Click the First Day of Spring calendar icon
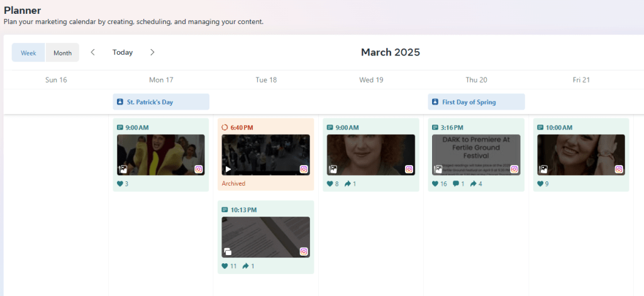Viewport: 644px width, 296px height. pyautogui.click(x=435, y=102)
